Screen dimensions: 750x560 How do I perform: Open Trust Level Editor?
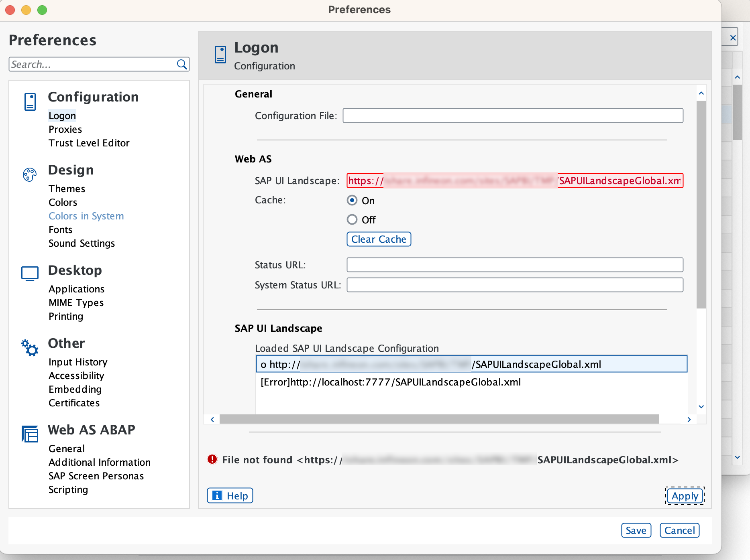[x=89, y=143]
